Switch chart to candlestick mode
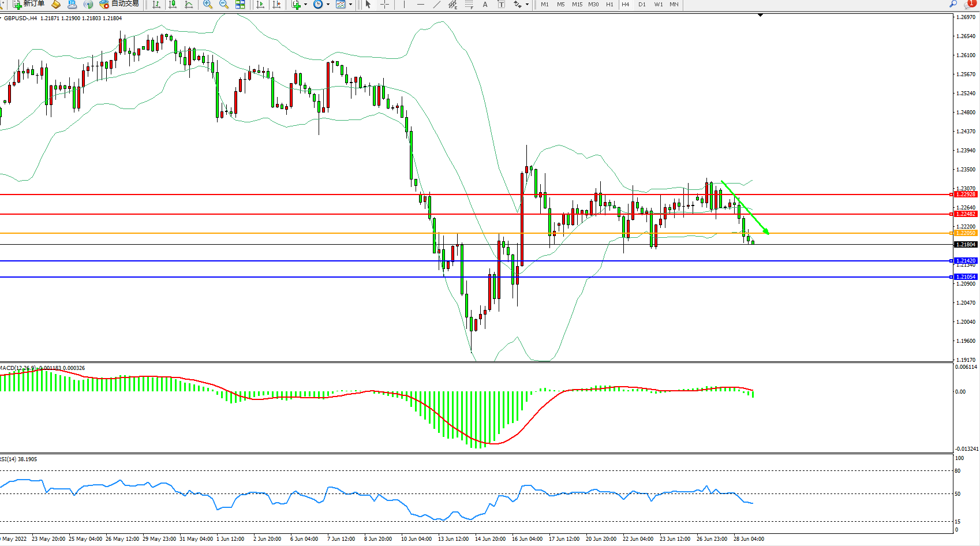 (x=173, y=5)
